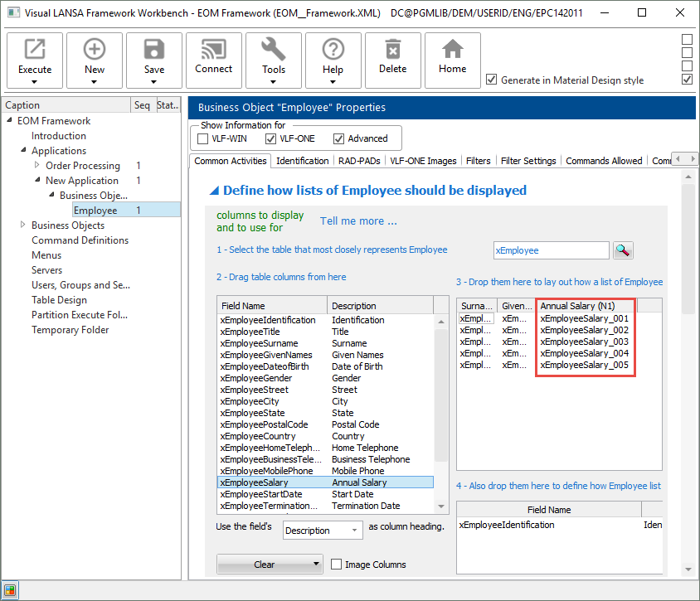This screenshot has width=700, height=601.
Task: Uncheck Generate in Material Design style
Action: [x=493, y=80]
